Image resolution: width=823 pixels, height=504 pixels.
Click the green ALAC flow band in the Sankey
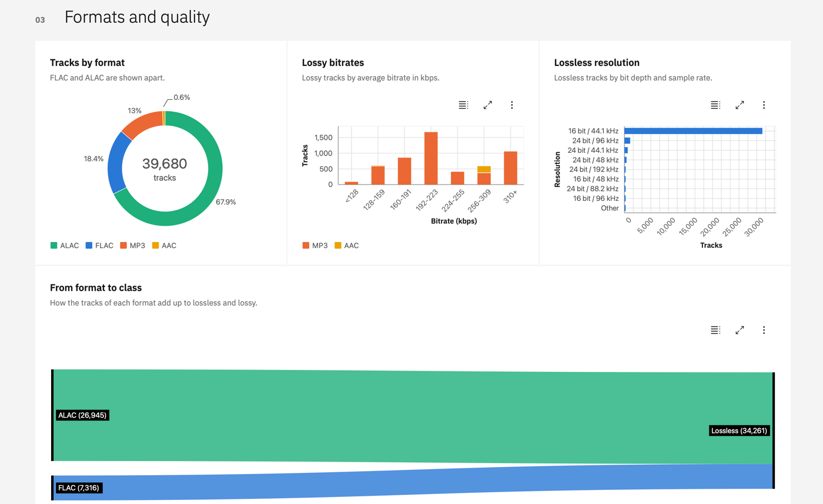pyautogui.click(x=411, y=416)
